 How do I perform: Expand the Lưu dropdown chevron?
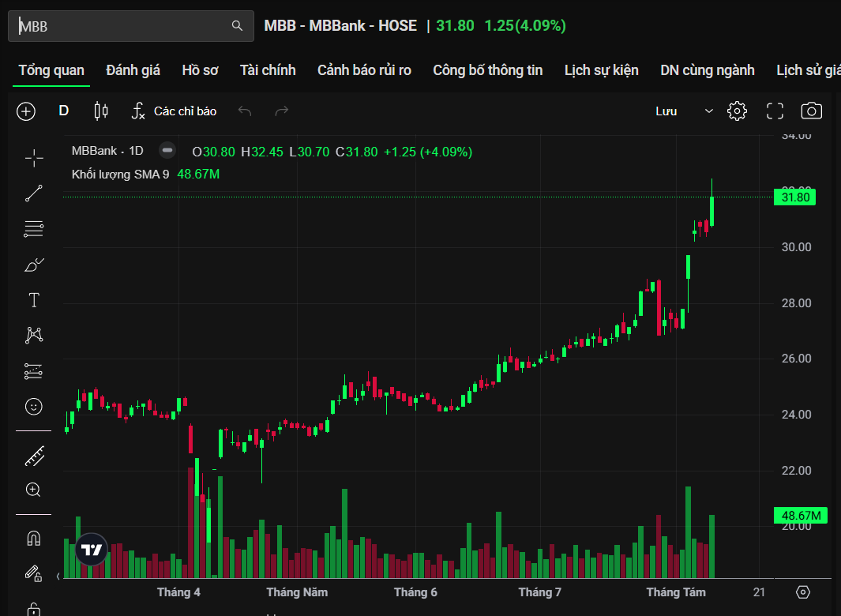pos(708,111)
